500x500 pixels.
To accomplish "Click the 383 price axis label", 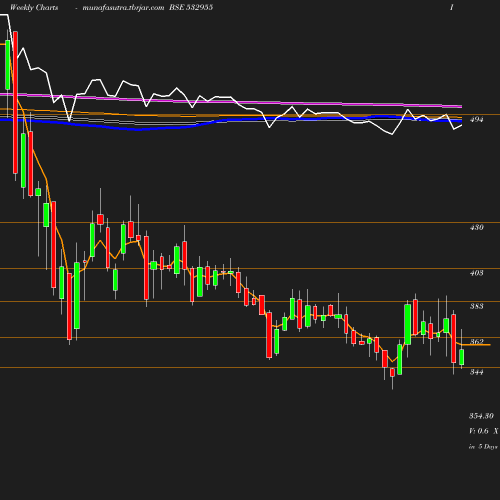I will (476, 306).
